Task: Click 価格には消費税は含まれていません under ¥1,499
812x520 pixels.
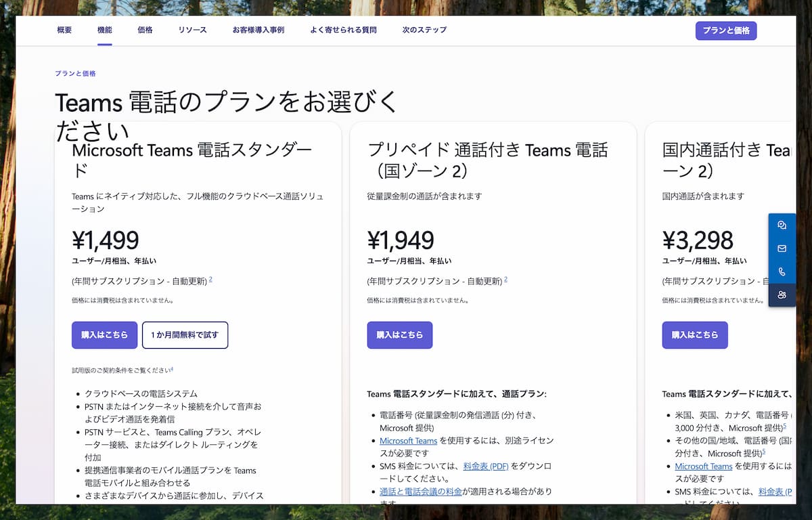Action: 122,300
